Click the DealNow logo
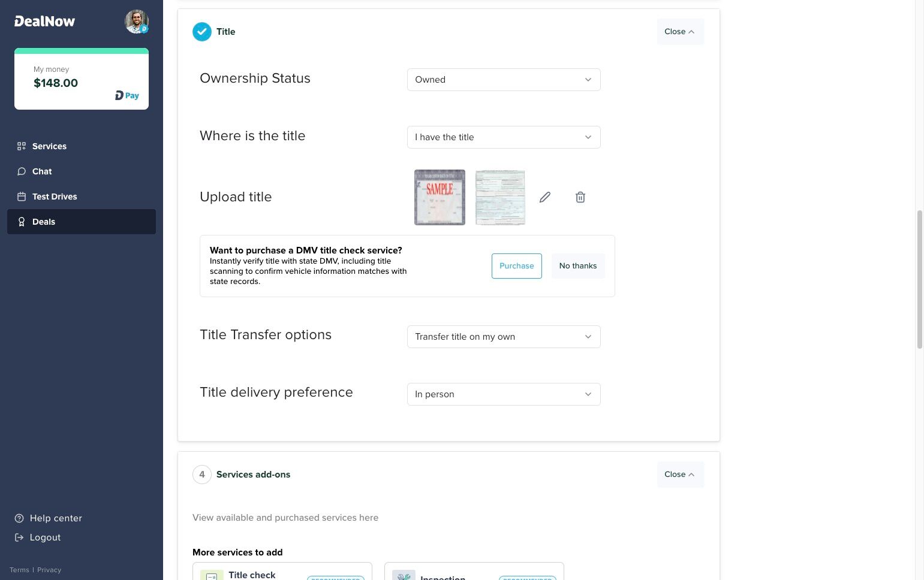Image resolution: width=924 pixels, height=580 pixels. click(45, 22)
